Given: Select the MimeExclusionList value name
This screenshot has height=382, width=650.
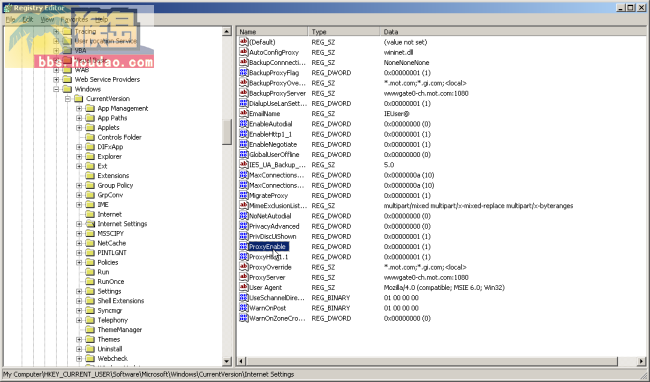Looking at the screenshot, I should 278,206.
